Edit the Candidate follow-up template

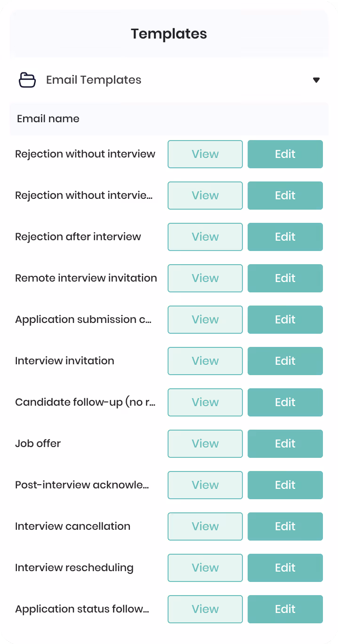[x=285, y=402]
